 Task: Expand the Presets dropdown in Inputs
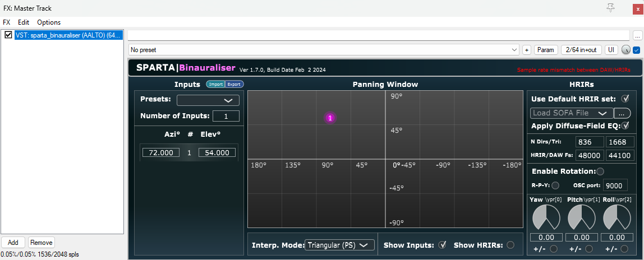point(208,100)
